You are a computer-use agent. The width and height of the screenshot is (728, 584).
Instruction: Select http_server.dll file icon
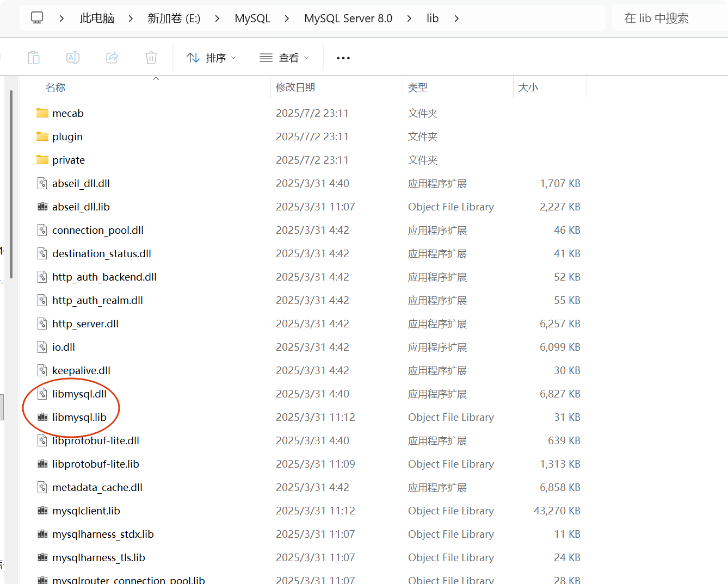pos(42,324)
